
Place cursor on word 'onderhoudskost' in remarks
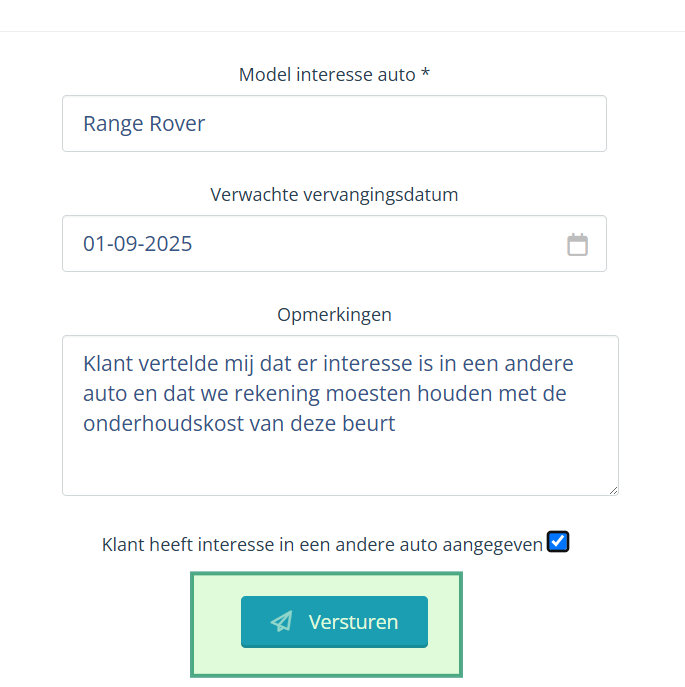pyautogui.click(x=163, y=424)
